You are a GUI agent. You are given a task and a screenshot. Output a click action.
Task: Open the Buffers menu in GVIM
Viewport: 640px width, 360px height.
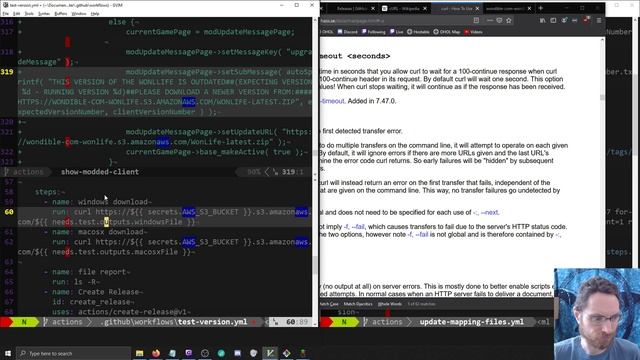(61, 13)
